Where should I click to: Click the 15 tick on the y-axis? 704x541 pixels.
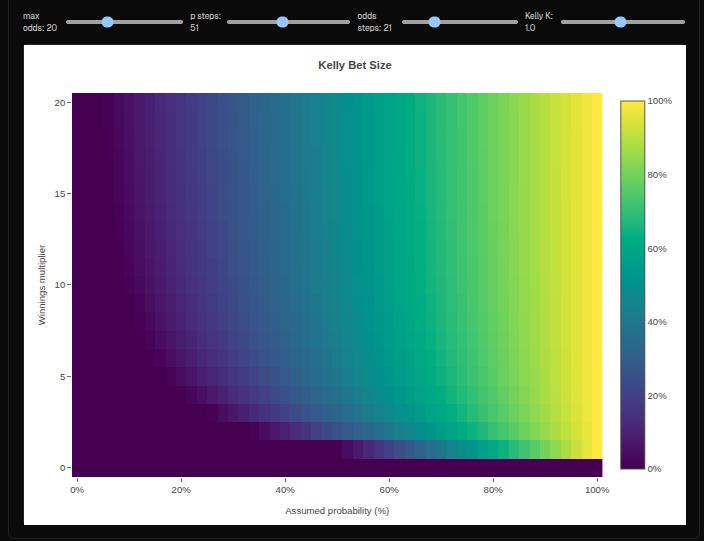60,193
